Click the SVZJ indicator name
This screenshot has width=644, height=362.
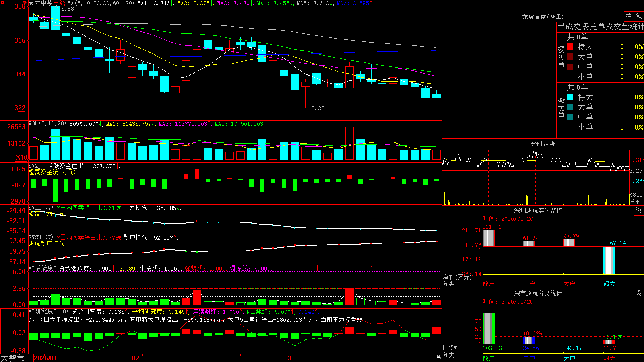(x=35, y=166)
